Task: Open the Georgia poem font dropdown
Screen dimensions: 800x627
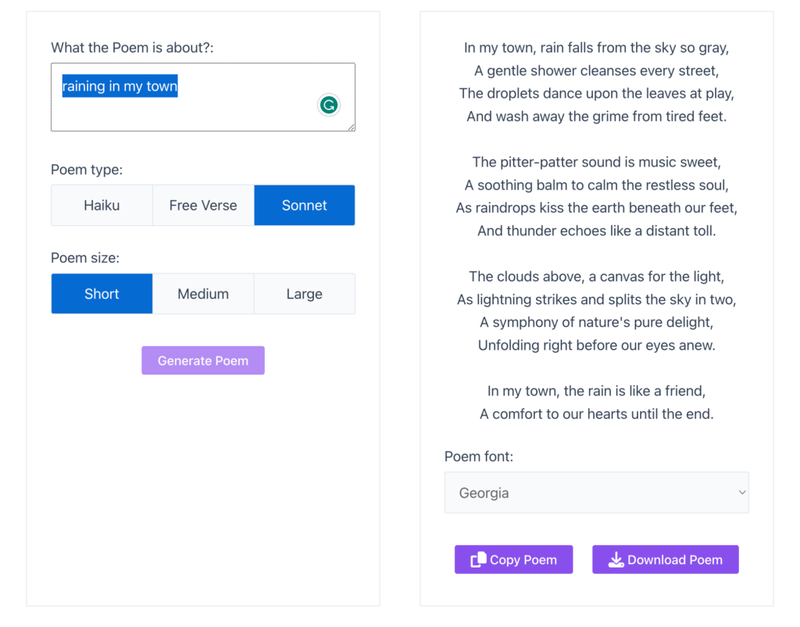Action: coord(596,493)
